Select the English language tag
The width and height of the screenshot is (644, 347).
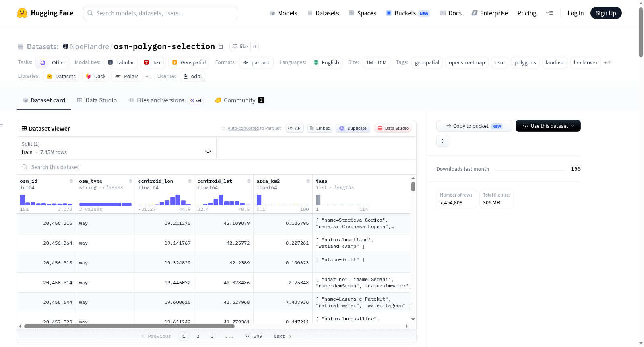pos(326,62)
